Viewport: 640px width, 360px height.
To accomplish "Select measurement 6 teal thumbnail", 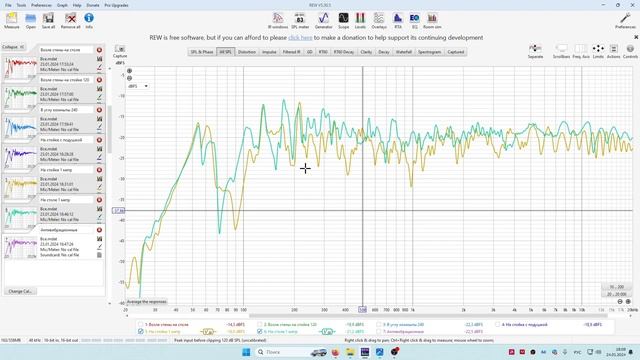I will pos(20,217).
